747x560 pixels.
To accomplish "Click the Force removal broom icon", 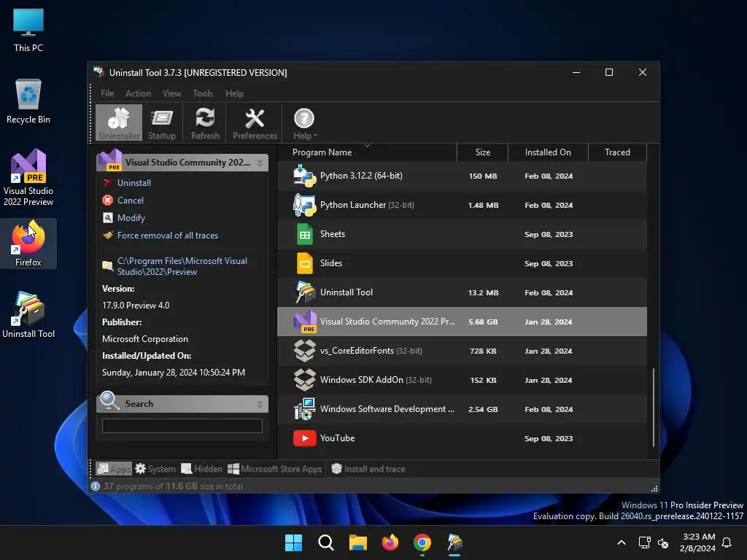I will [108, 236].
